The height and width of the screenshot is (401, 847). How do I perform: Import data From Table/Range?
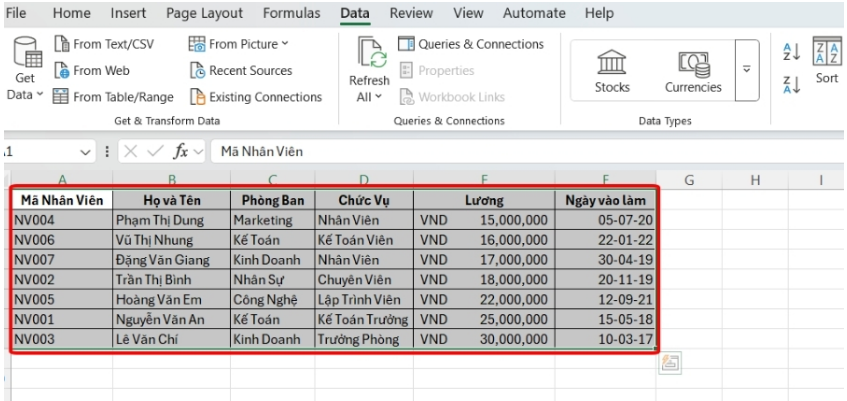(x=113, y=97)
